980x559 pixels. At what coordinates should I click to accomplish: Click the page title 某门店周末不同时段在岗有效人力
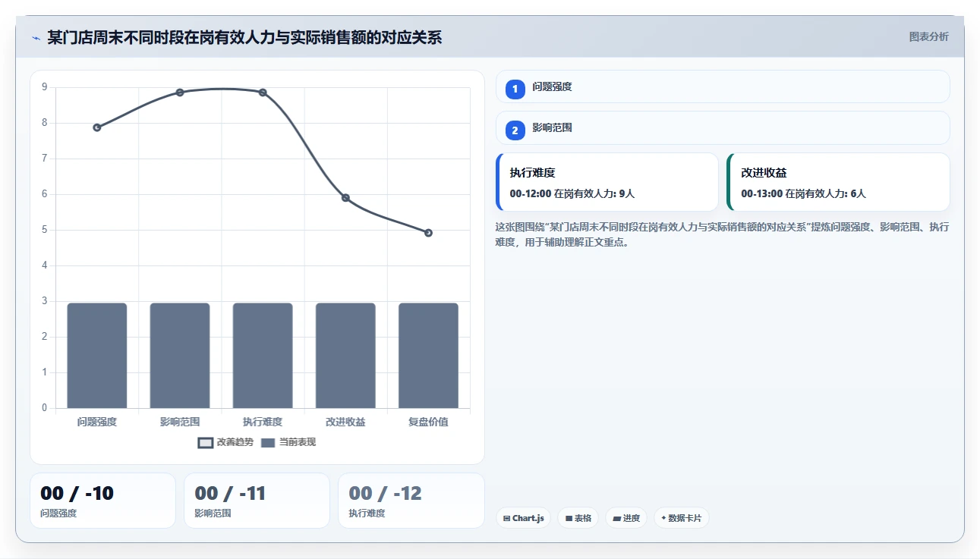click(244, 37)
